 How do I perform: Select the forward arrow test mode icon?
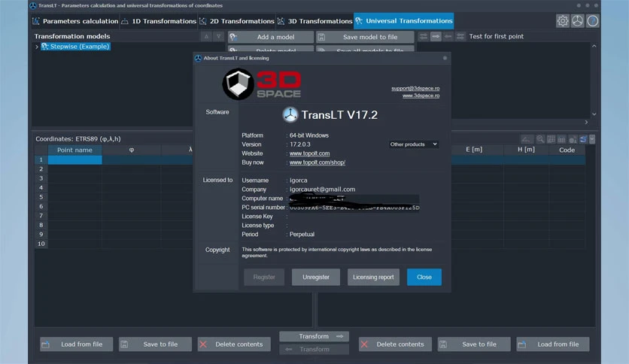pos(436,37)
